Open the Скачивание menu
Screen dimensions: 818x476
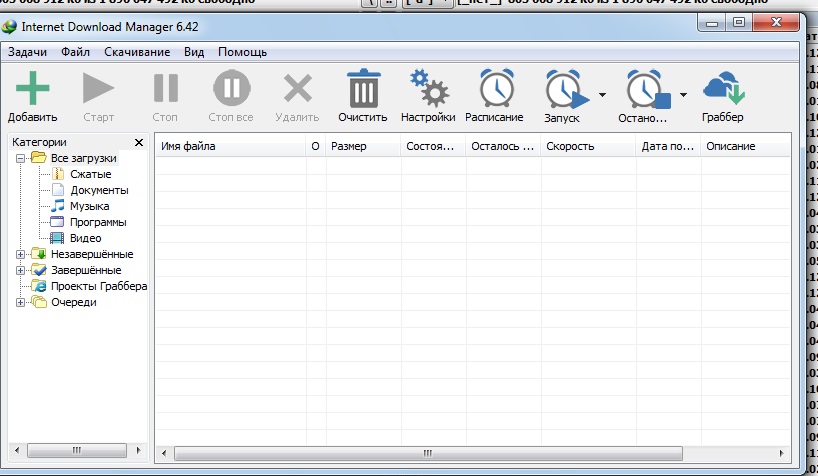[137, 52]
